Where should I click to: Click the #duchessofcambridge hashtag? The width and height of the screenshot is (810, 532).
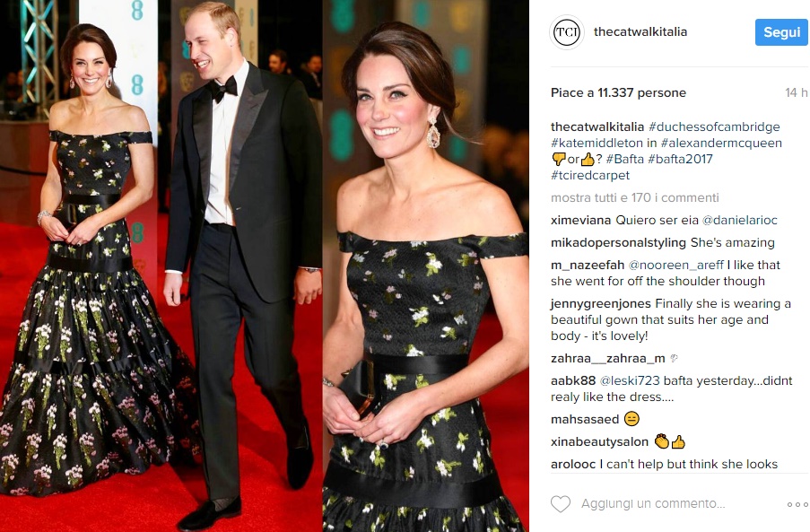click(x=714, y=127)
